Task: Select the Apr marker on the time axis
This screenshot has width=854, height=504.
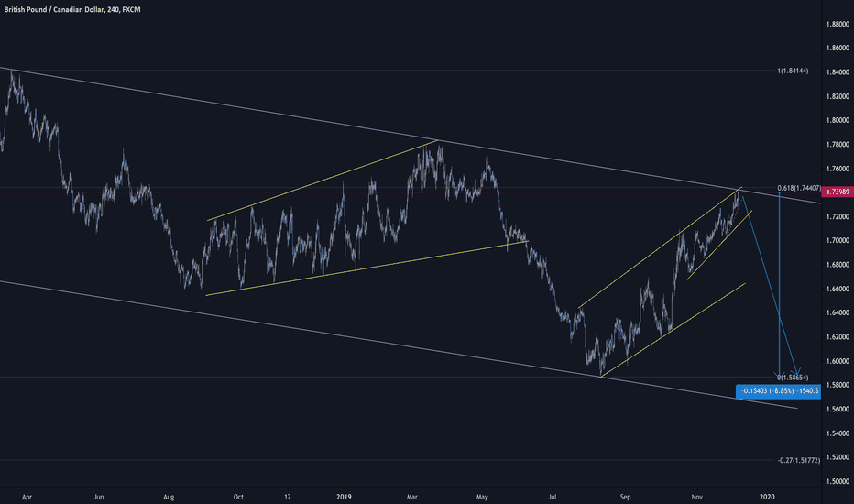Action: tap(26, 496)
